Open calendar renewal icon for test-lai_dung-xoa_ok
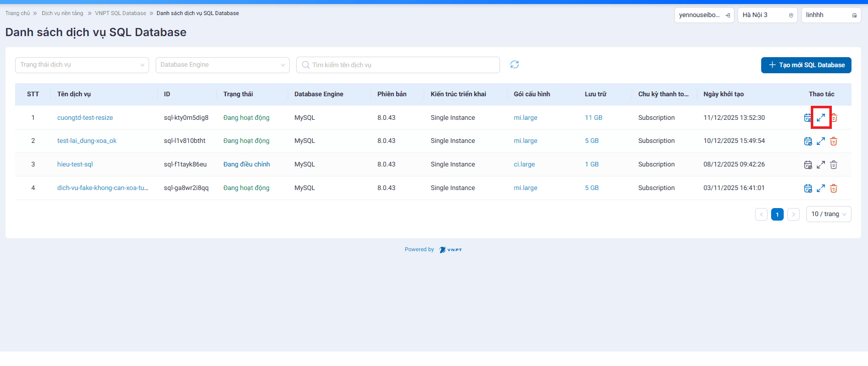The width and height of the screenshot is (868, 366). click(x=808, y=141)
